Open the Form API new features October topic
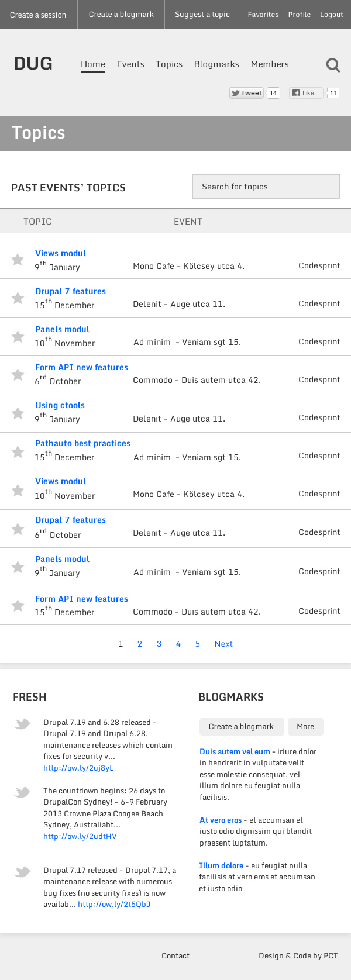The image size is (351, 980). tap(81, 367)
